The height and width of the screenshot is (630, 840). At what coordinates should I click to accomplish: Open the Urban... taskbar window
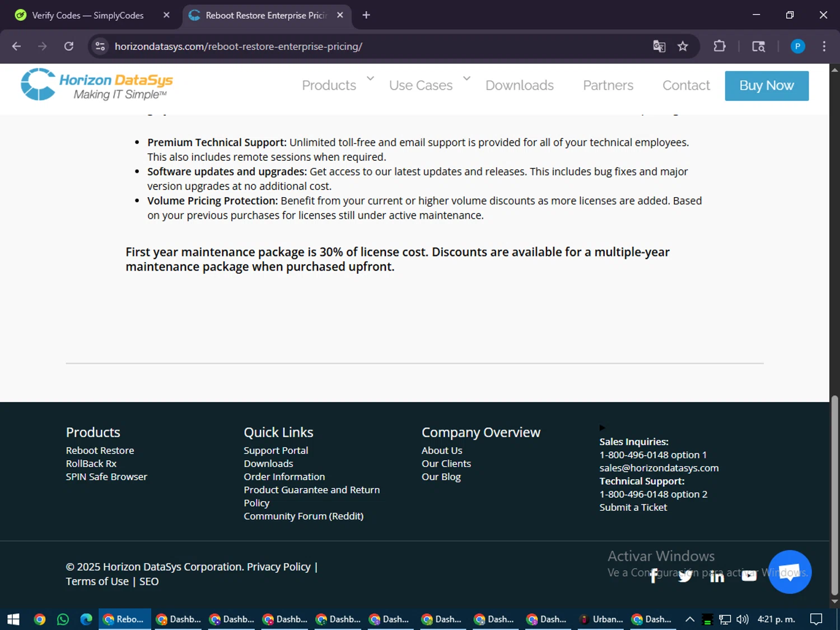601,619
